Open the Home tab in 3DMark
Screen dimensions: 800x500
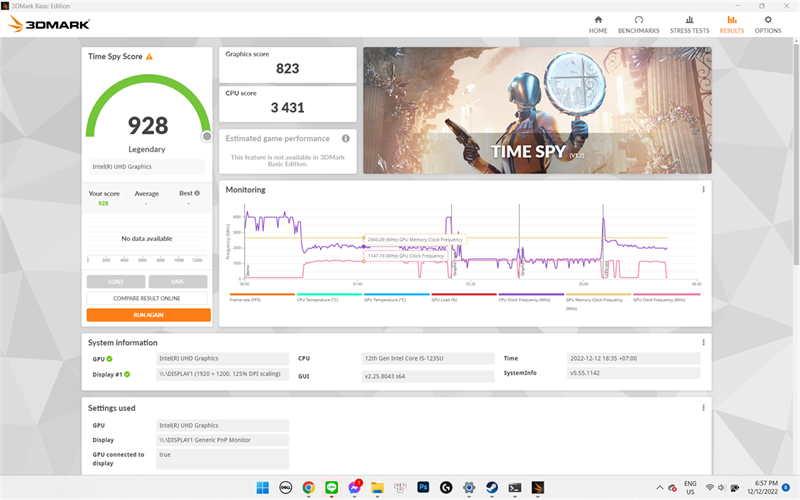(598, 24)
